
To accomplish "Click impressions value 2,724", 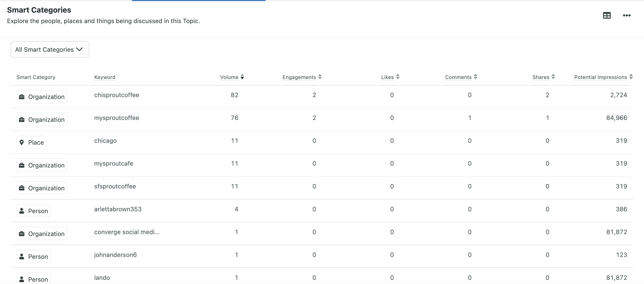I will pos(619,95).
